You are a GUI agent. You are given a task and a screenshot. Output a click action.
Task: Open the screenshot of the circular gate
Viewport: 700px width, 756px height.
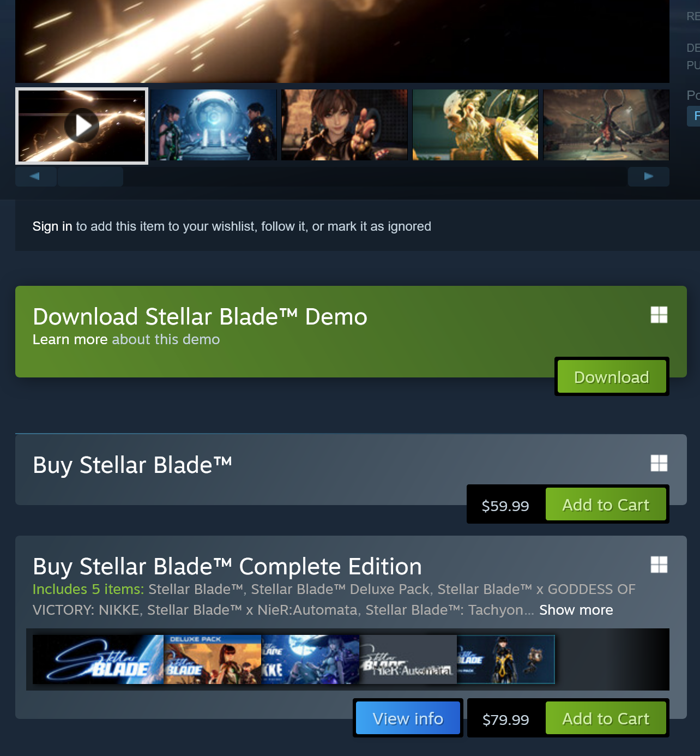pos(214,125)
